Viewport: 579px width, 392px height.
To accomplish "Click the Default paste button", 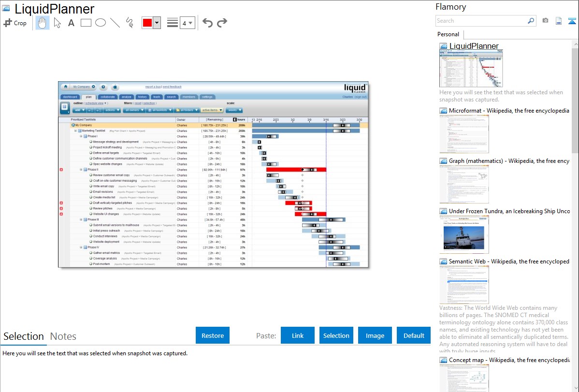I will [414, 335].
